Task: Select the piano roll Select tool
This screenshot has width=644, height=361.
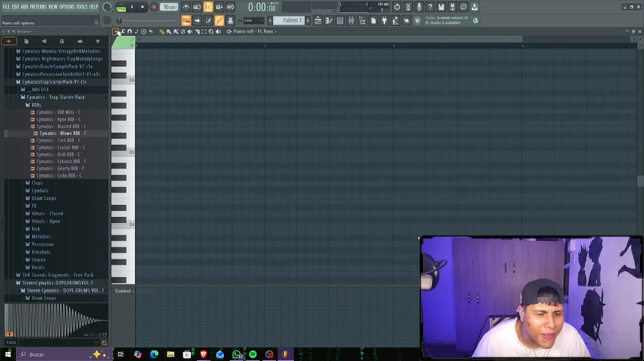Action: 204,31
